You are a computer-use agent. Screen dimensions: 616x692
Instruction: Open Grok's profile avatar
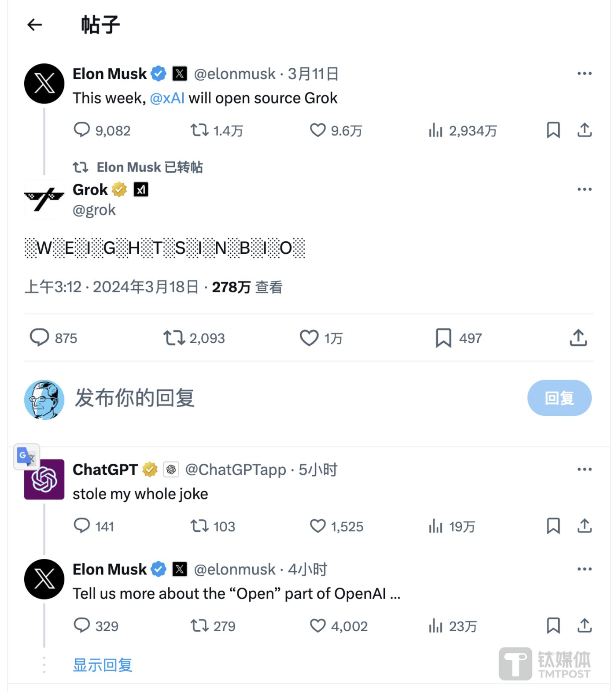pyautogui.click(x=44, y=199)
